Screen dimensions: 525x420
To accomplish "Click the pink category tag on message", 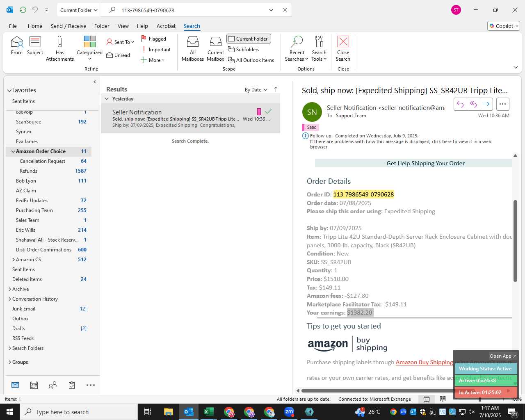I will tap(259, 112).
